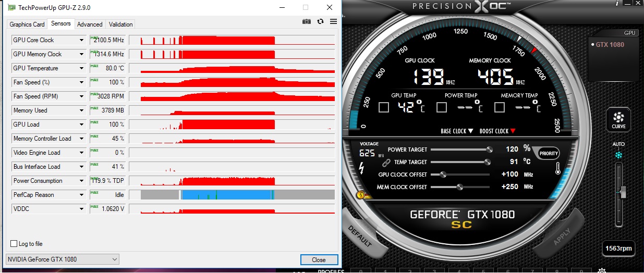Open Power Consumption sensor dropdown

click(81, 181)
